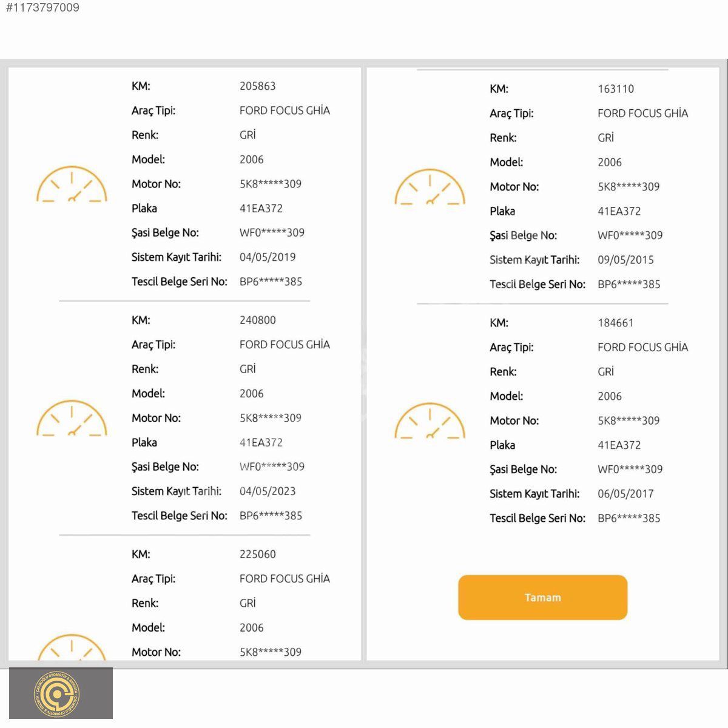Click the Çalıkoğlu Otomotiv round logo
Screen dimensions: 728x728
[x=57, y=694]
